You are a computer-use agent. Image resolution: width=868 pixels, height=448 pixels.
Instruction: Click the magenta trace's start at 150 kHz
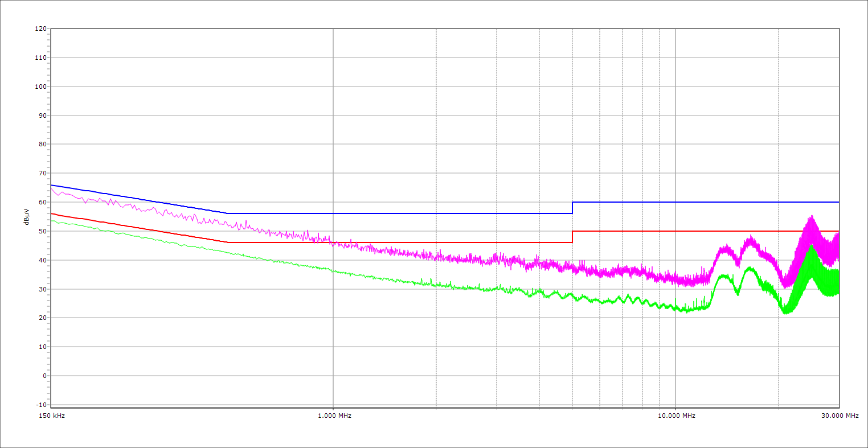51,189
